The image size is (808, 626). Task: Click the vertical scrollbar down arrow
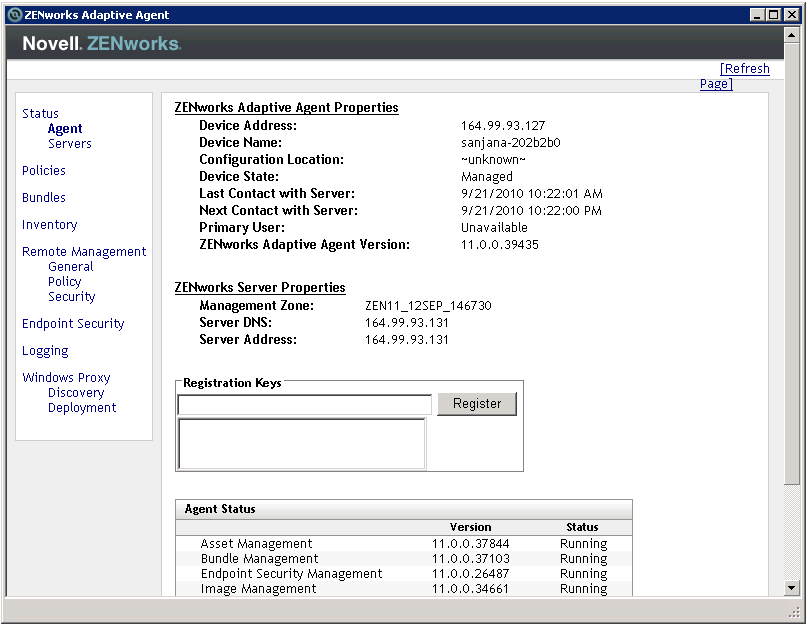(792, 587)
